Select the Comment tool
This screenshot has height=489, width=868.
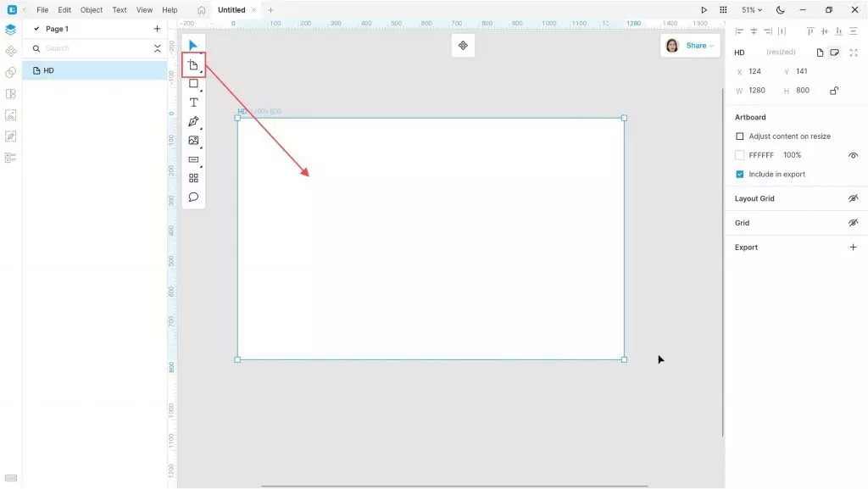193,197
